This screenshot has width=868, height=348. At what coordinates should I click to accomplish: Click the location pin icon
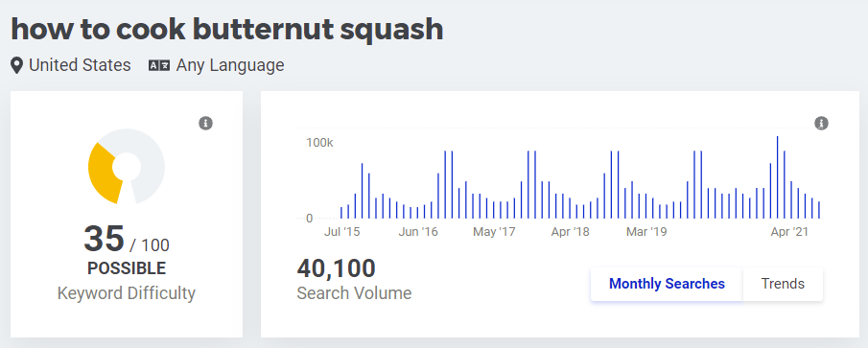[x=17, y=66]
